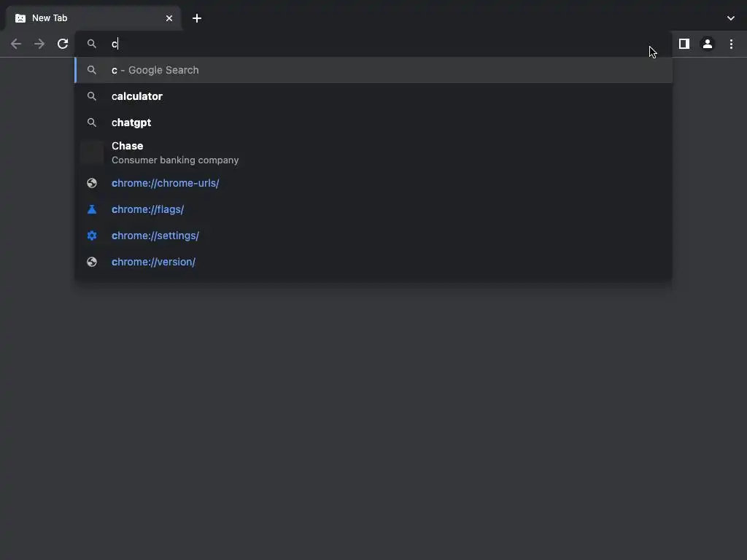Click the back navigation arrow
The width and height of the screenshot is (747, 560).
click(x=16, y=44)
